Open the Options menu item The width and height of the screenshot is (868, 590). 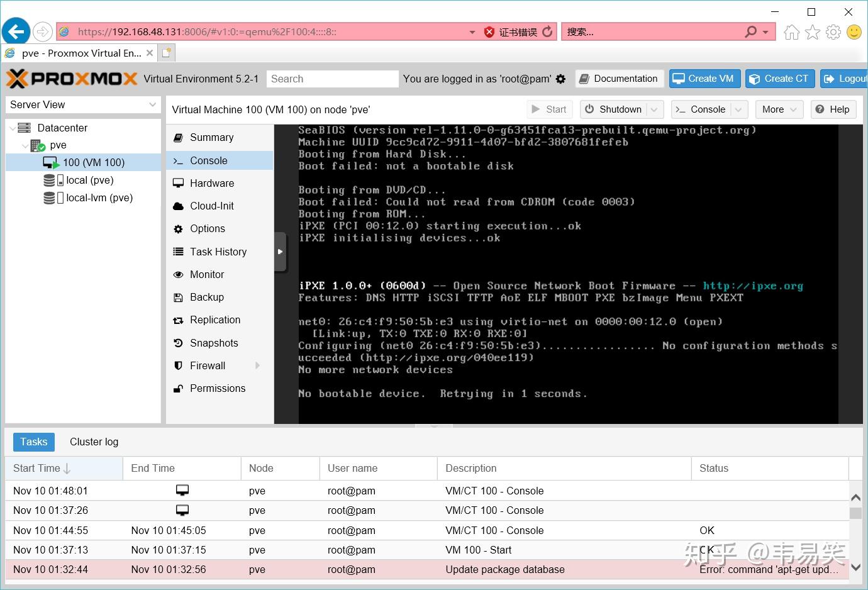pyautogui.click(x=220, y=228)
